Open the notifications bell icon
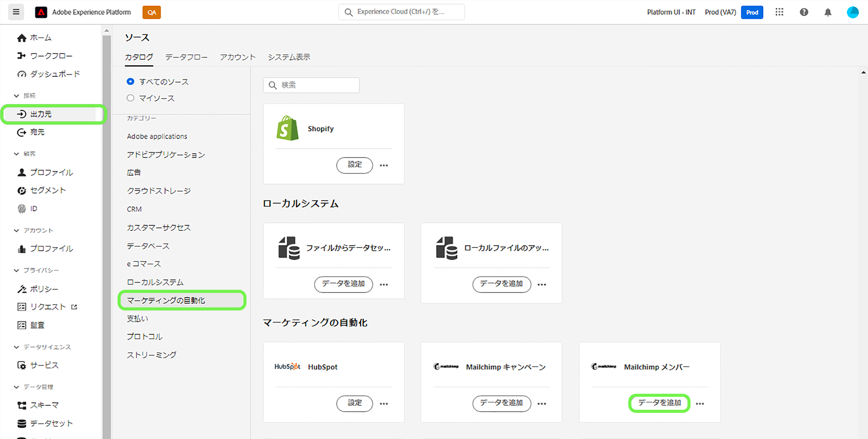 827,12
